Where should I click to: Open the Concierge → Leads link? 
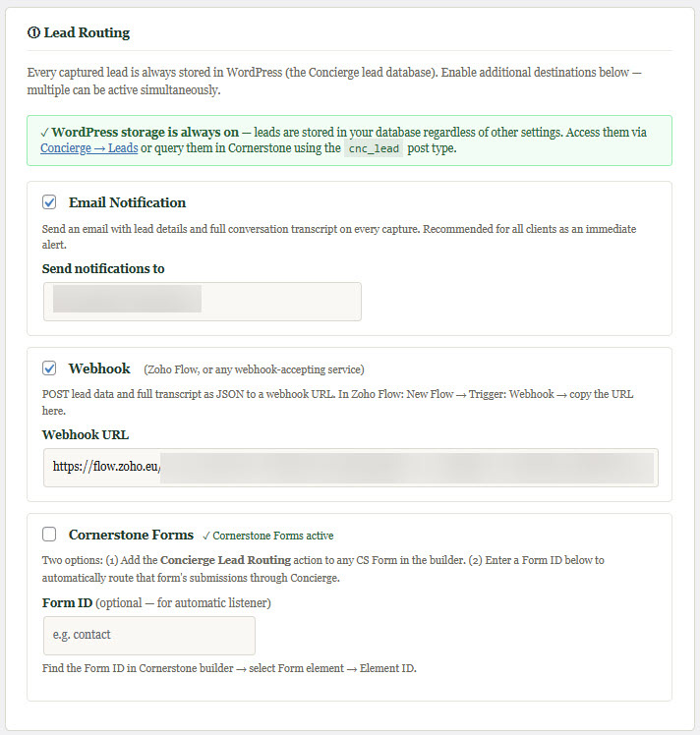(x=88, y=148)
